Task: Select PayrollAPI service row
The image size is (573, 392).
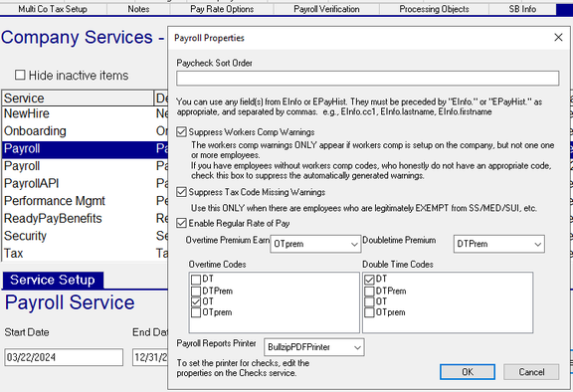Action: point(85,183)
